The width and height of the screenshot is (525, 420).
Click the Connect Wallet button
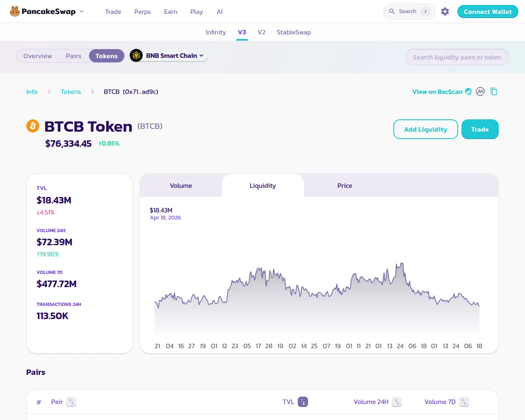488,11
